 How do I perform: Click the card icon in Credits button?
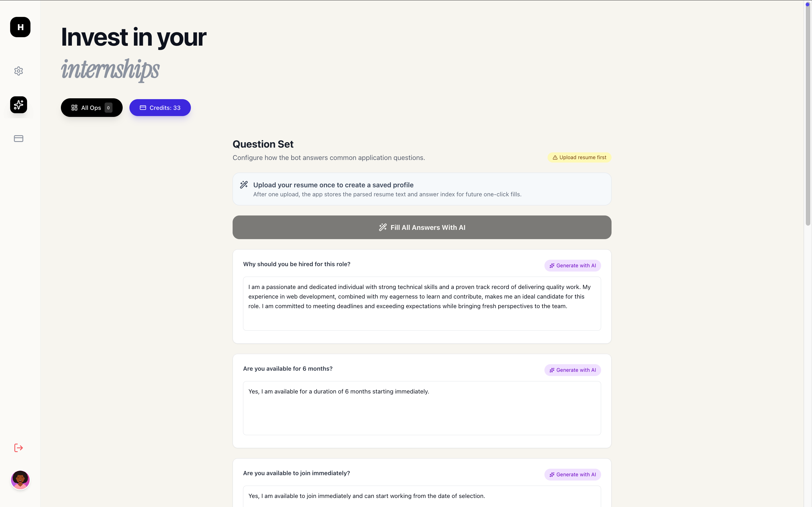tap(143, 108)
